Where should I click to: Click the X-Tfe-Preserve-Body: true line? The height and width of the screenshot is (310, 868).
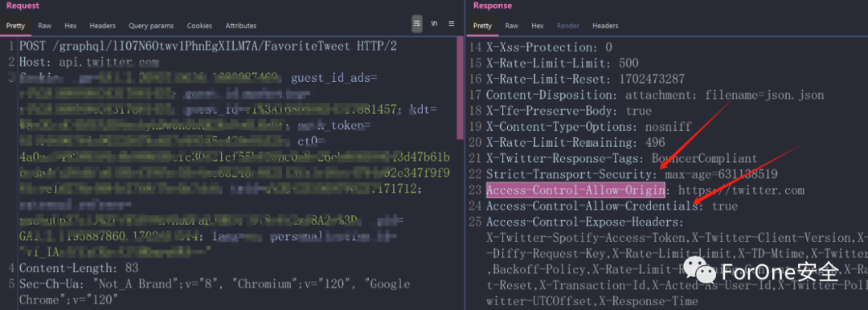tap(569, 111)
